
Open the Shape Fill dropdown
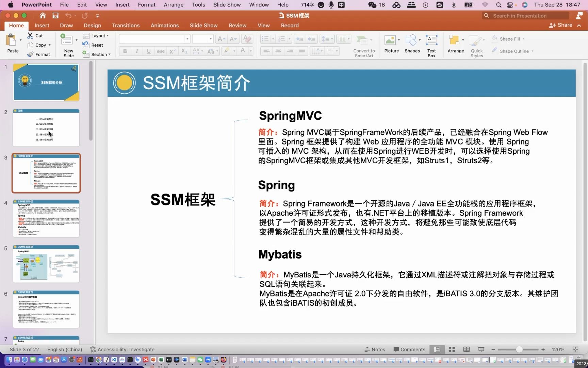(x=510, y=39)
